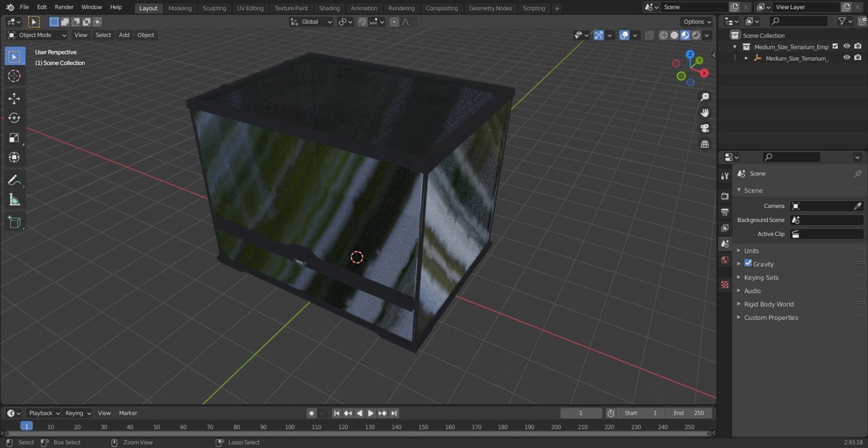Click the Blender logo menu
Screen dimensions: 868x448
tap(10, 7)
